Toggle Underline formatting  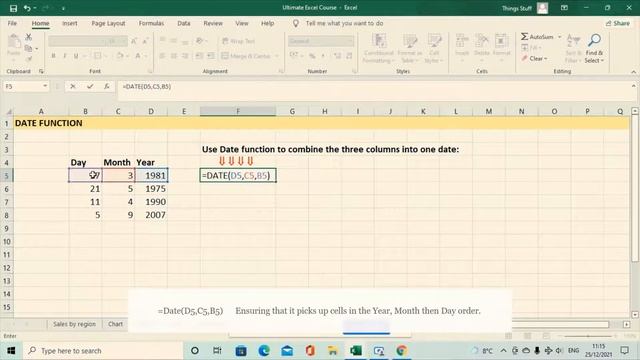tap(76, 56)
